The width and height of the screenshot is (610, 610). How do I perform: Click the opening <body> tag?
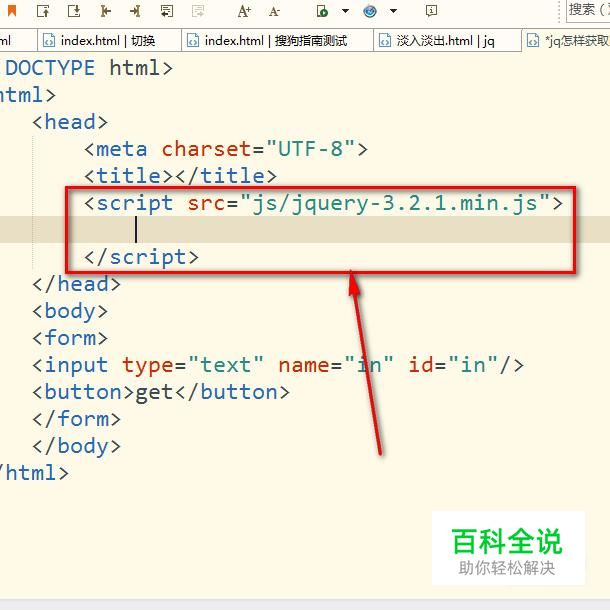click(x=70, y=312)
